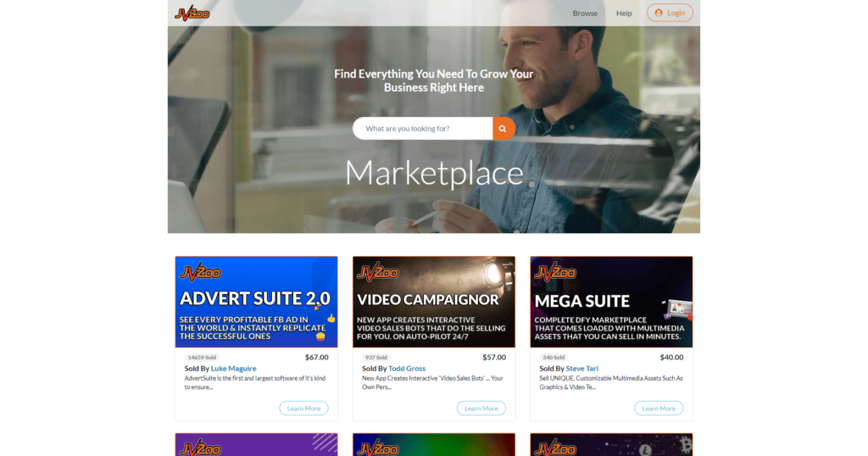Open Browse in the top navigation
This screenshot has height=456, width=868.
(585, 14)
